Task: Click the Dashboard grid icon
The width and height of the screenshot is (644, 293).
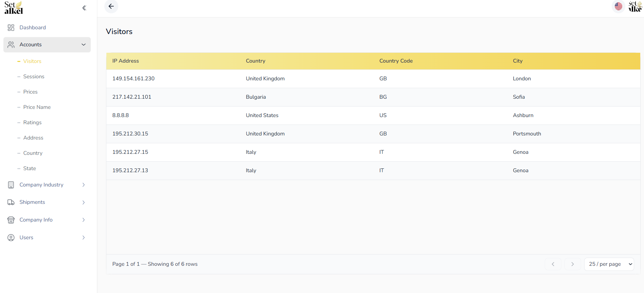Action: [11, 28]
